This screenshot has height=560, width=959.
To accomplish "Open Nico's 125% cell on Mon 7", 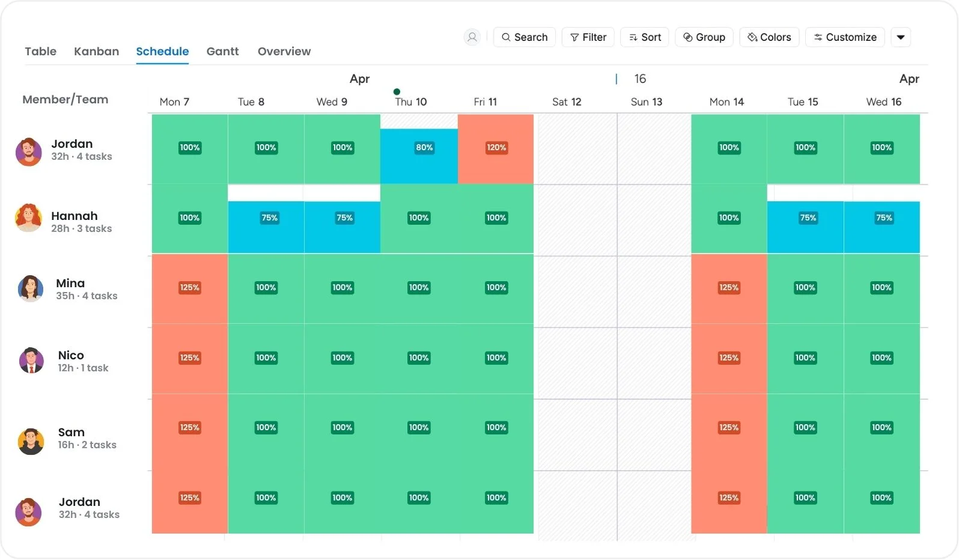I will coord(190,359).
